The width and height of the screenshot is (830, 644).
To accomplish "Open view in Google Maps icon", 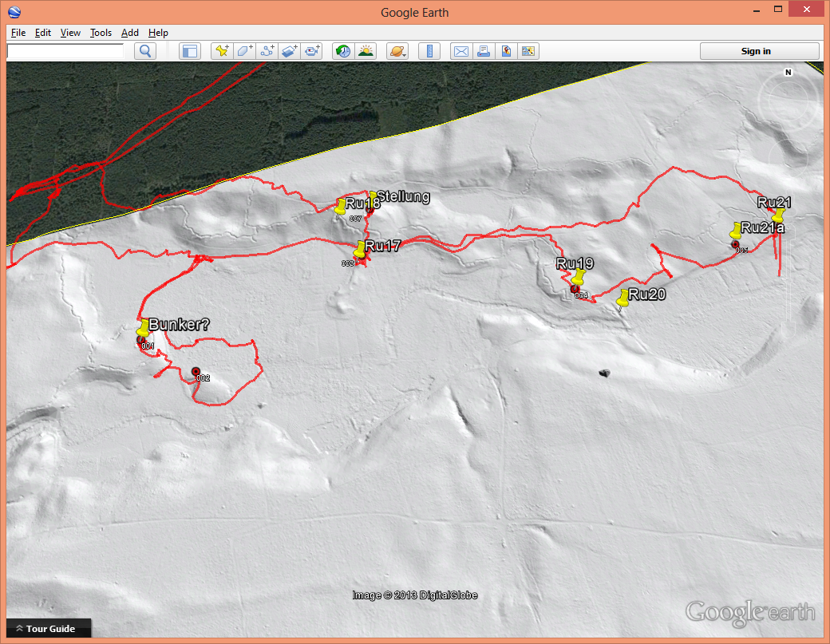I will [x=505, y=51].
